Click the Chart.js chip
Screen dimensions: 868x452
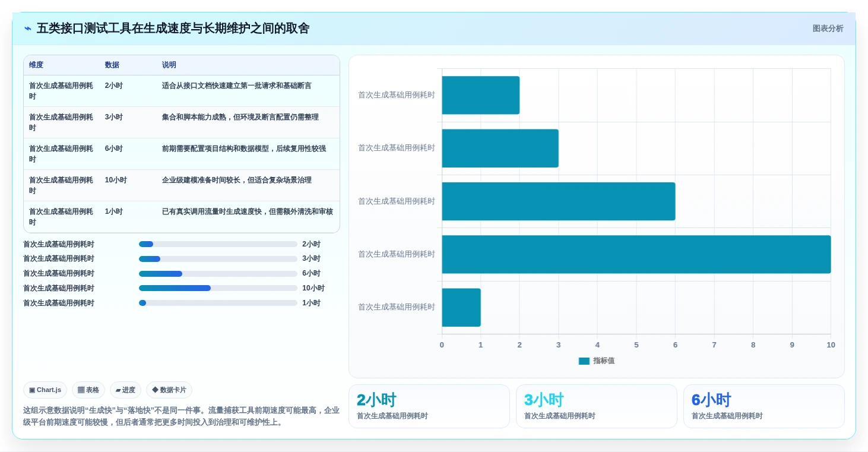(45, 390)
